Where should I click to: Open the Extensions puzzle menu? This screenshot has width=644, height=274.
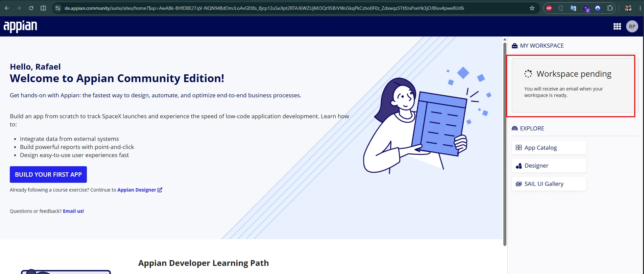(x=610, y=8)
